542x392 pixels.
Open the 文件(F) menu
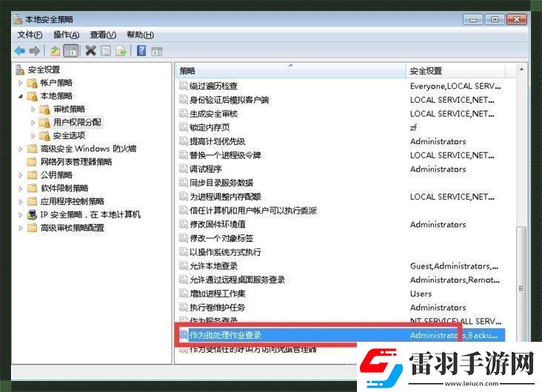coord(30,35)
